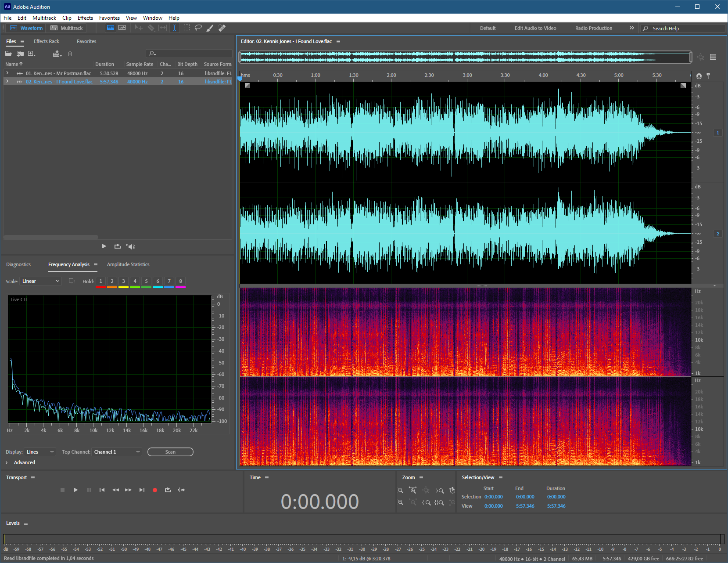Viewport: 728px width, 563px height.
Task: Switch to Favorites panel tab
Action: [x=86, y=41]
